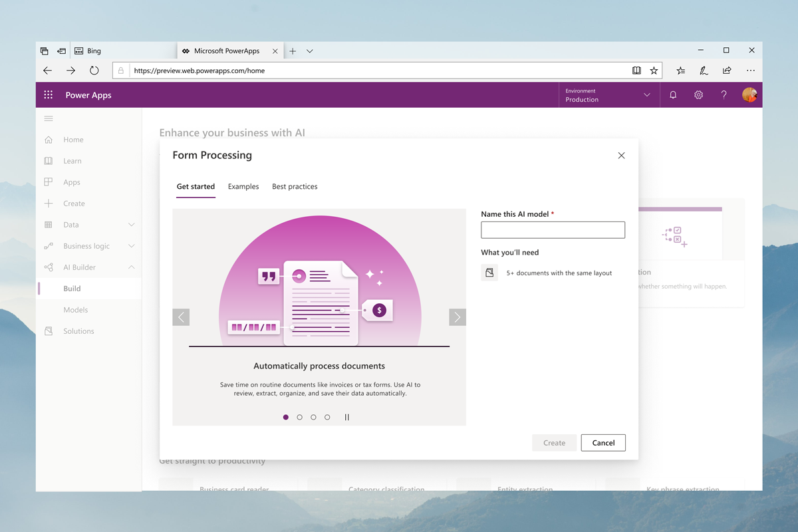The height and width of the screenshot is (532, 798).
Task: Click the Cancel button
Action: pos(603,443)
